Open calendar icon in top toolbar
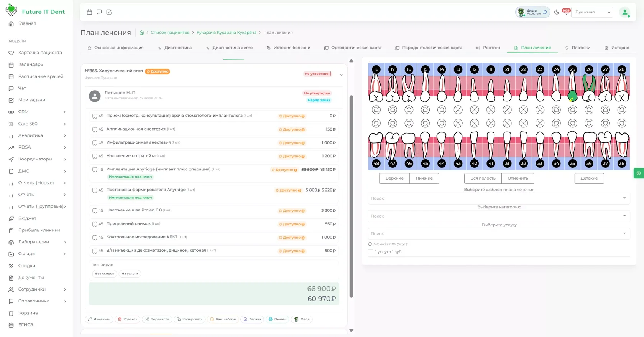The height and width of the screenshot is (337, 644). tap(89, 12)
